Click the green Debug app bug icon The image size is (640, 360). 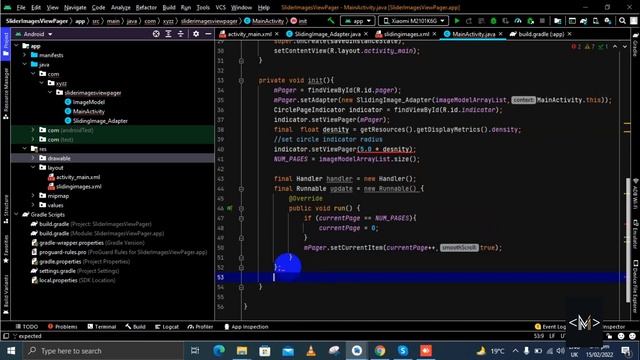pyautogui.click(x=493, y=20)
